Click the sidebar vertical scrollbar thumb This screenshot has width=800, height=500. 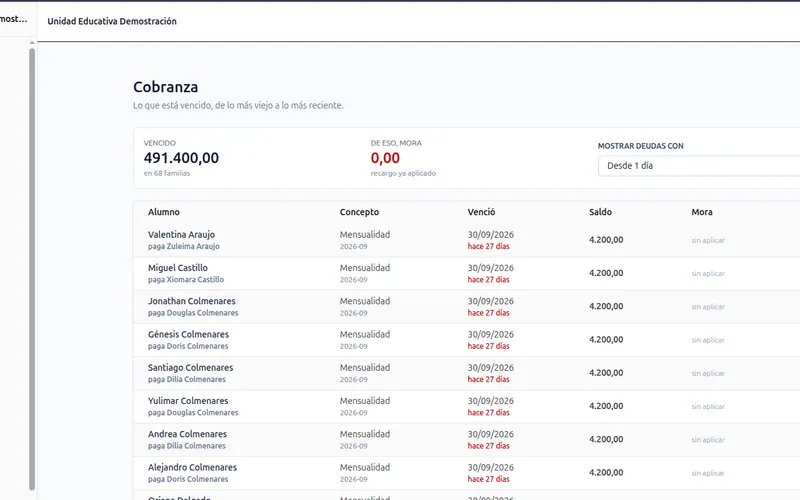[32, 269]
